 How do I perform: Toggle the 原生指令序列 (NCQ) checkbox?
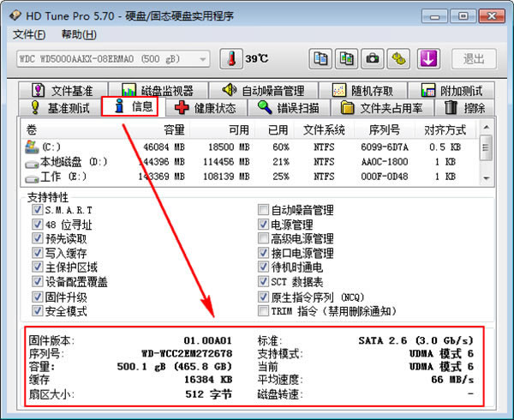(x=264, y=297)
